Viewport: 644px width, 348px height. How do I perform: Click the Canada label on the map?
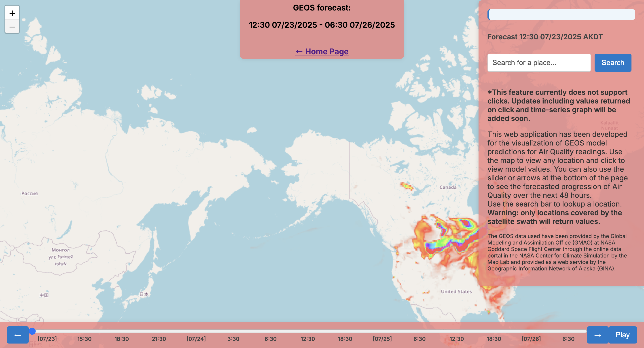coord(448,187)
